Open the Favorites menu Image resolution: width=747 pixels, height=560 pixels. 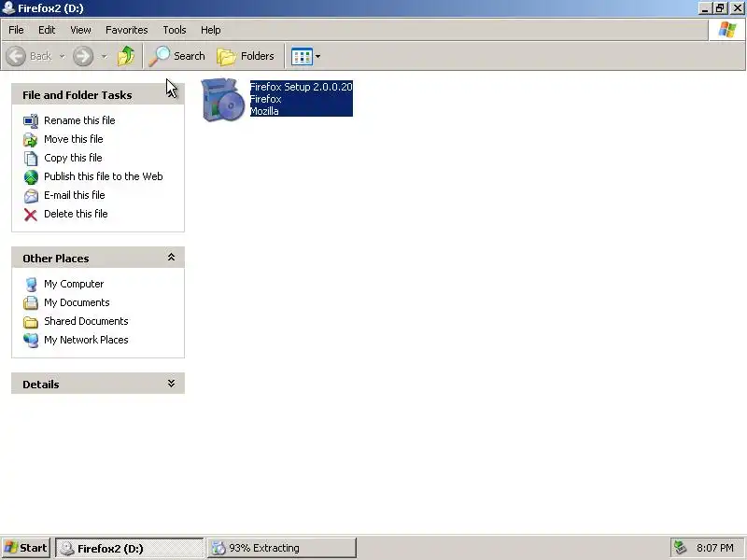pos(127,30)
